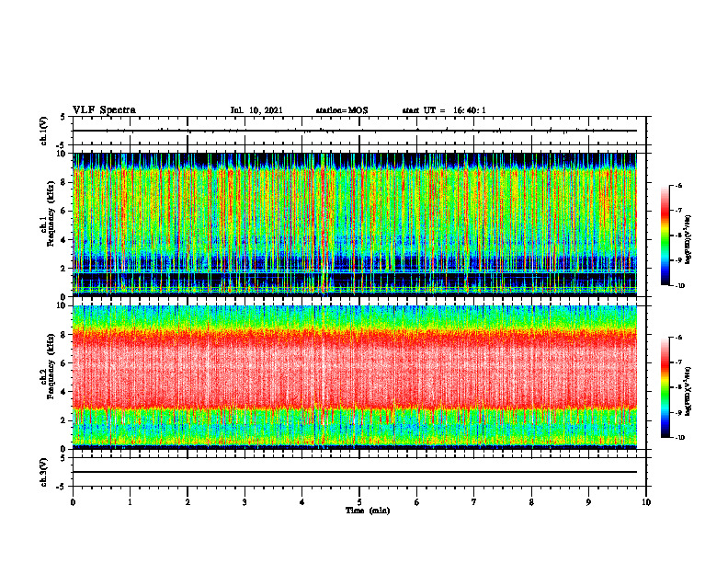Select the "start UT = 16:40: 1" text
Image resolution: width=728 pixels, height=563 pixels.
[444, 110]
